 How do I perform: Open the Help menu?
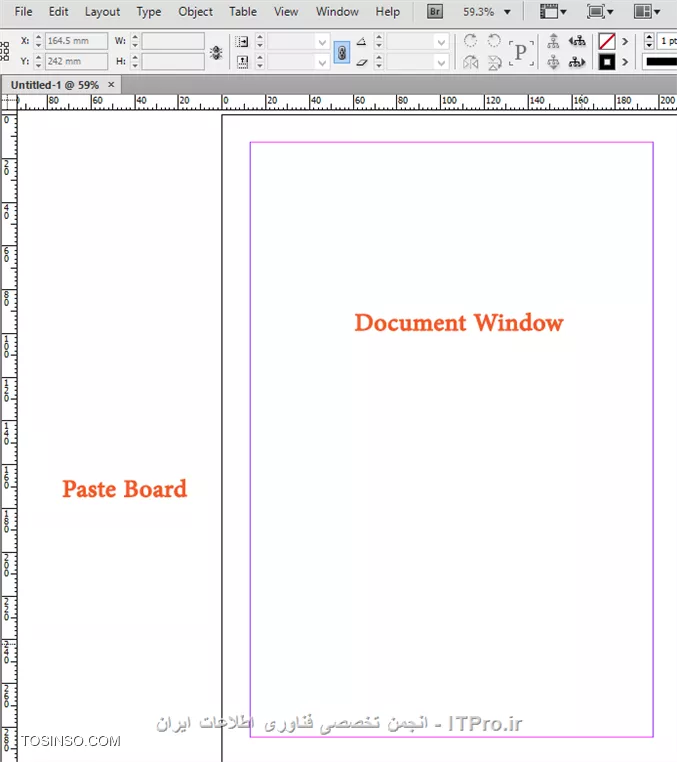tap(388, 12)
